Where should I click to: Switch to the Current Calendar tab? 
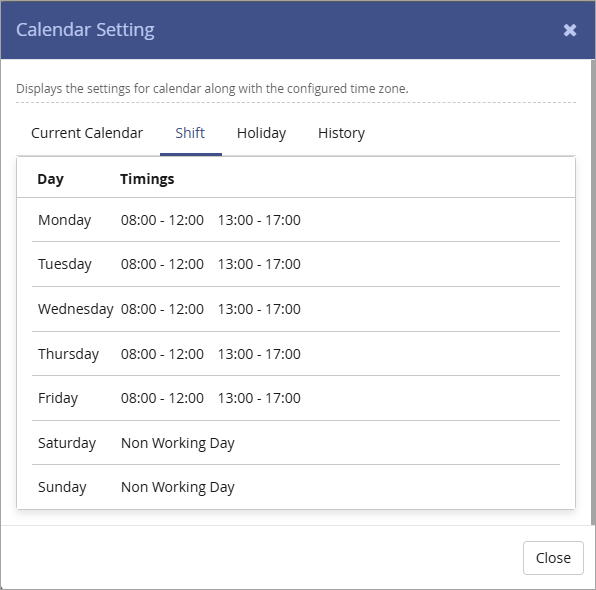point(87,133)
